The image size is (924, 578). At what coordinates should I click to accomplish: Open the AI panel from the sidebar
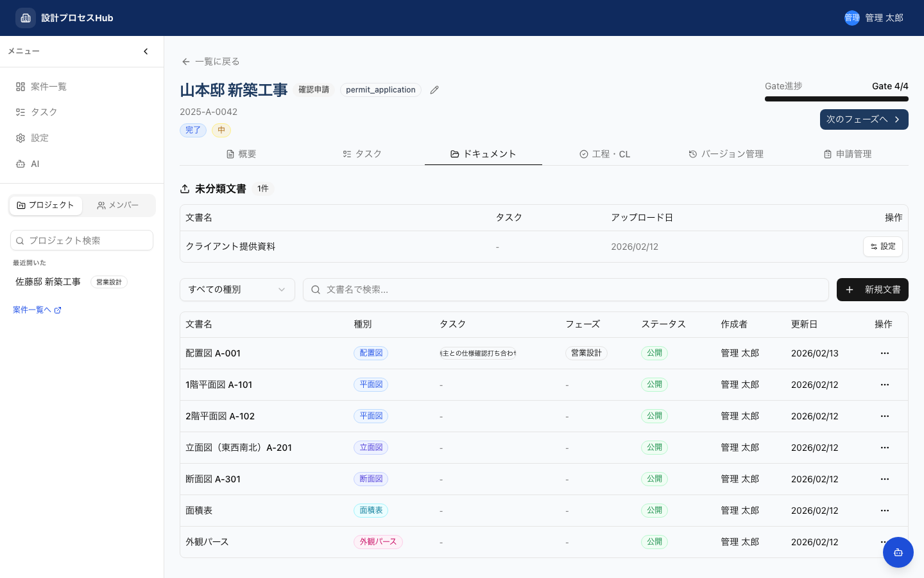(22, 164)
